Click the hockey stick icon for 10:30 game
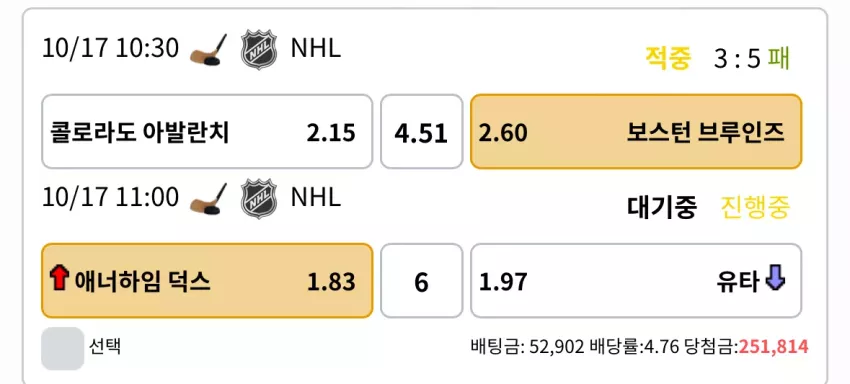 pyautogui.click(x=209, y=50)
